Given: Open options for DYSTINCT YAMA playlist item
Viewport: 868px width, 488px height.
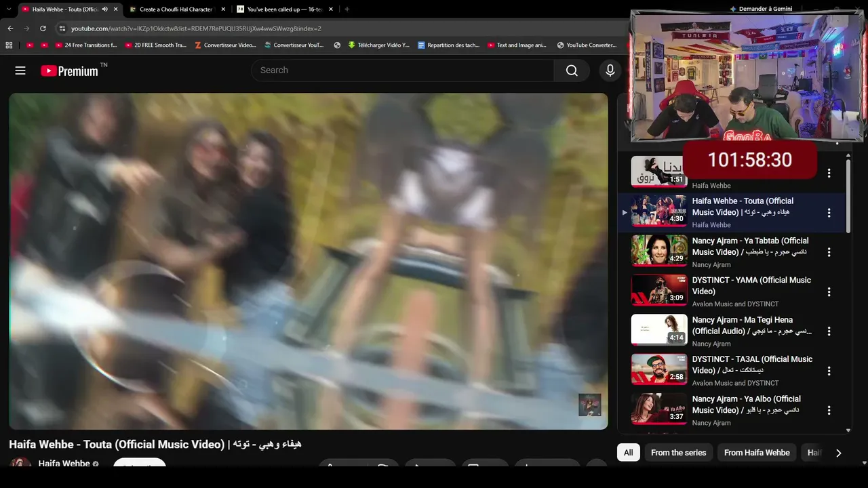Looking at the screenshot, I should tap(829, 292).
